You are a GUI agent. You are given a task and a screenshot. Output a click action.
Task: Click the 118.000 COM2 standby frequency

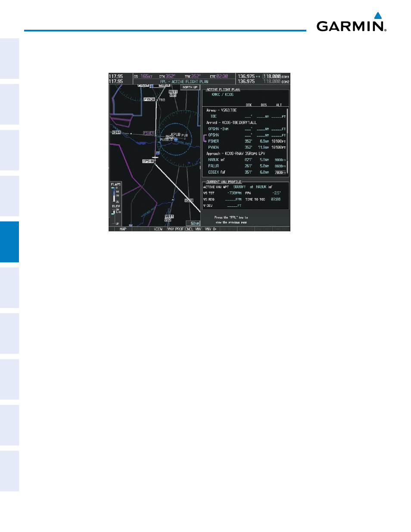272,81
